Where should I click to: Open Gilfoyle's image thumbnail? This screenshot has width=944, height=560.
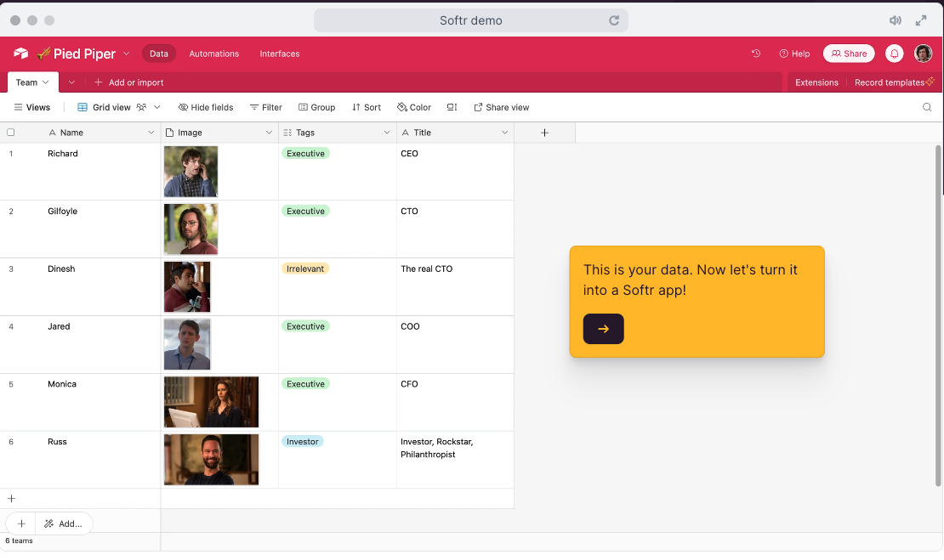tap(191, 229)
